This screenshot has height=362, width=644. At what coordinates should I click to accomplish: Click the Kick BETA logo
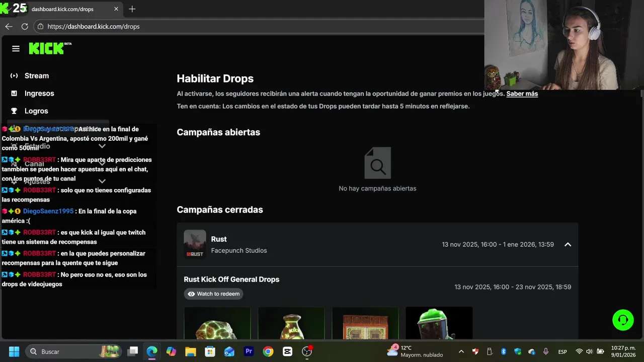pos(50,48)
